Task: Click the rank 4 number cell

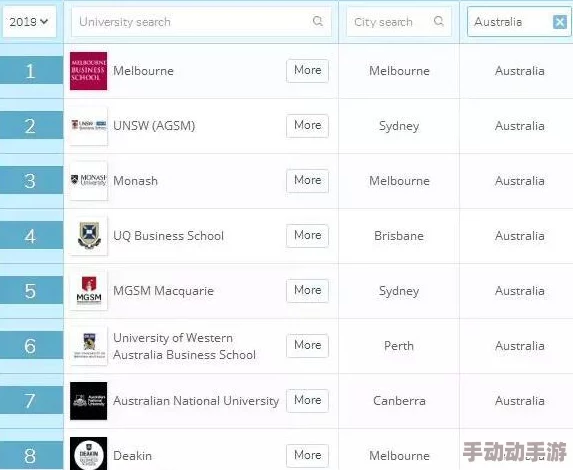Action: [31, 235]
